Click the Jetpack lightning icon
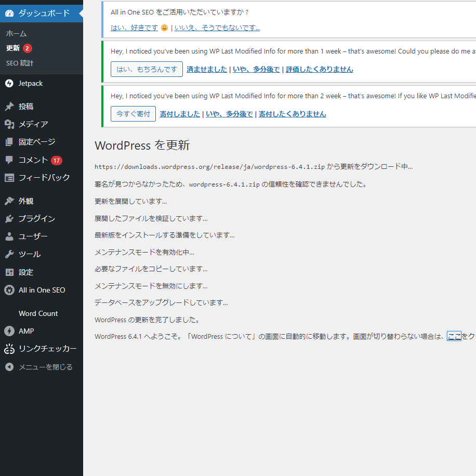 [x=9, y=83]
